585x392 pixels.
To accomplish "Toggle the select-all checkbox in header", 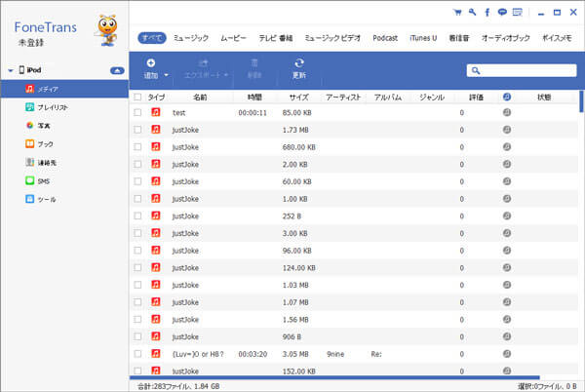I will 137,98.
